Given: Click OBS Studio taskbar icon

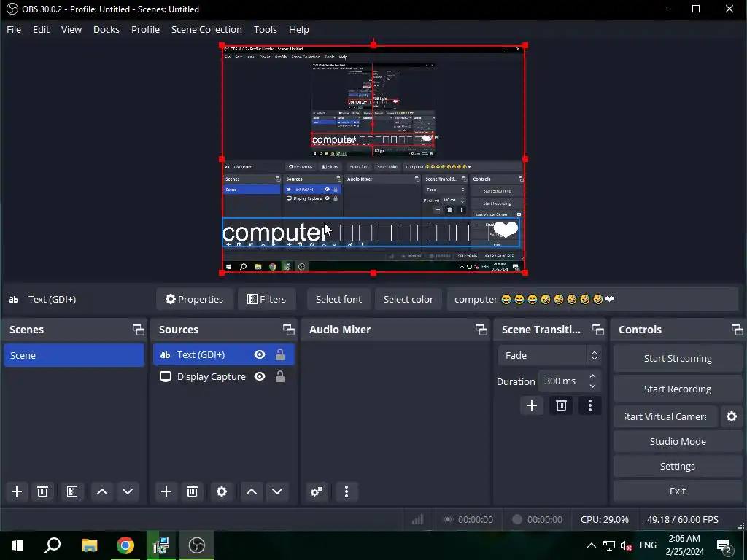Looking at the screenshot, I should (197, 545).
